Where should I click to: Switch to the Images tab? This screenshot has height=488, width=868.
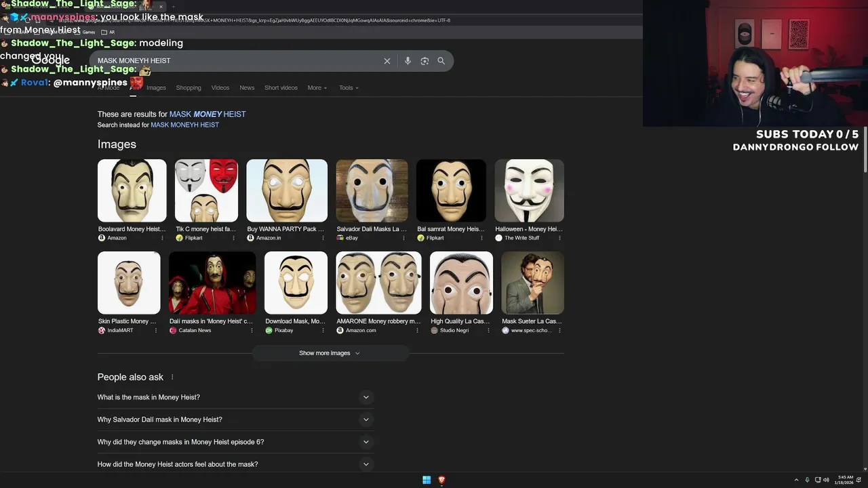click(156, 88)
